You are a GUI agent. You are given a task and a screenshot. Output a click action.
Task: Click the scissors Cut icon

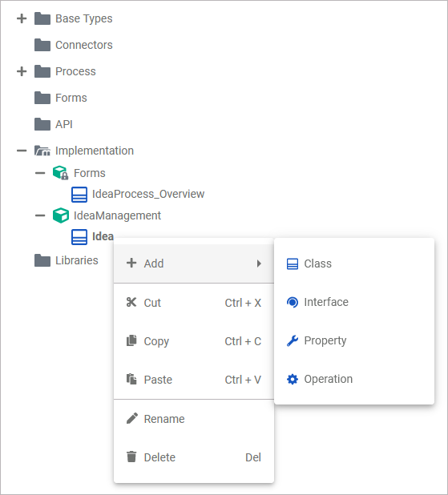[131, 303]
